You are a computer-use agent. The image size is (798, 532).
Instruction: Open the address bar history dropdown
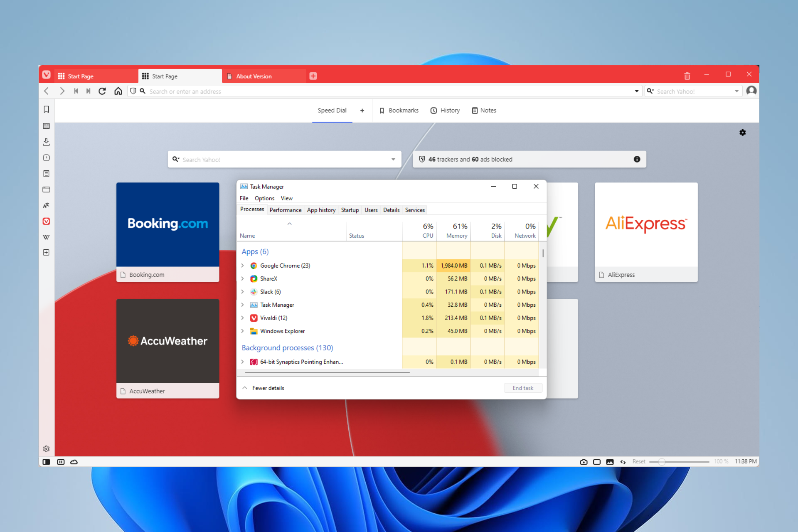(636, 91)
